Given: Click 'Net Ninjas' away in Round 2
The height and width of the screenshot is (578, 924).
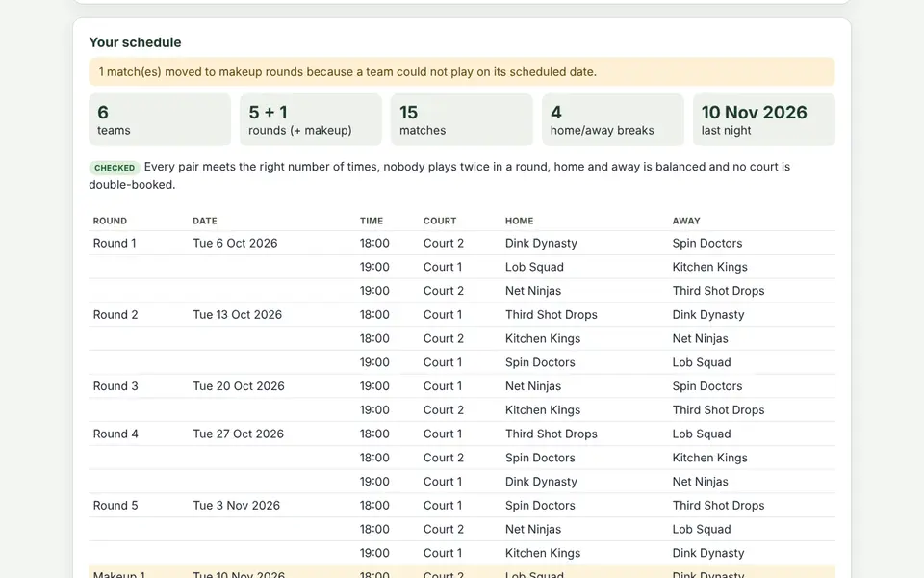Looking at the screenshot, I should 700,338.
